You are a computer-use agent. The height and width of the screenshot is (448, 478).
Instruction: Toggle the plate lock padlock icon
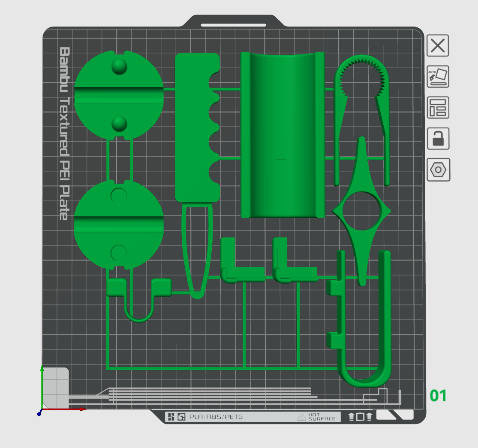tap(438, 139)
